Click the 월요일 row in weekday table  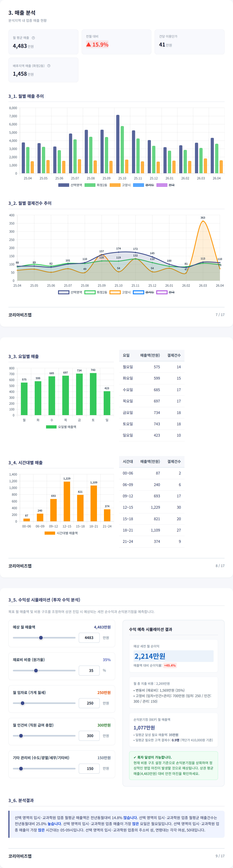tap(152, 367)
